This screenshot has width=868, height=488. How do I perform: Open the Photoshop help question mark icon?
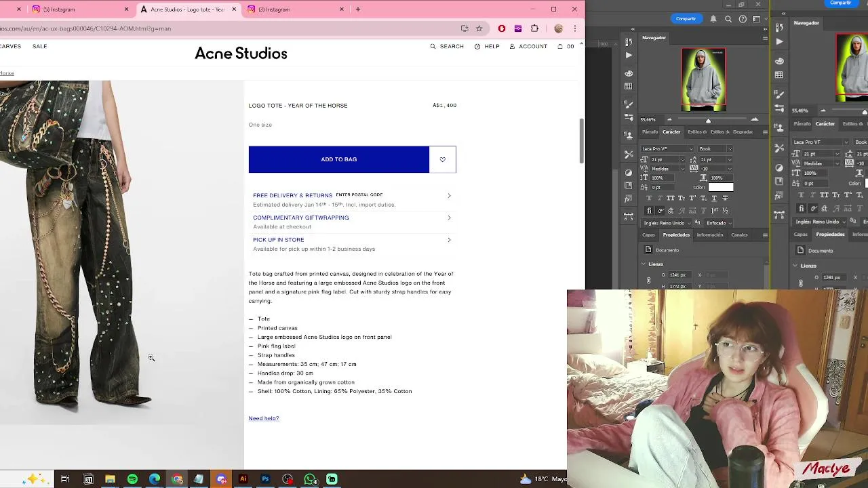pyautogui.click(x=743, y=19)
